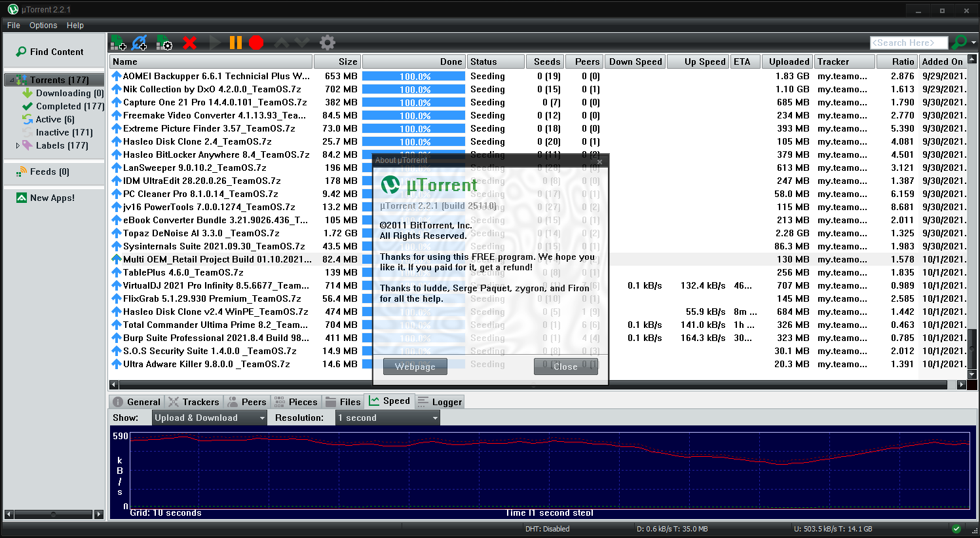The image size is (980, 538).
Task: Switch to the Logger tab
Action: [x=440, y=402]
